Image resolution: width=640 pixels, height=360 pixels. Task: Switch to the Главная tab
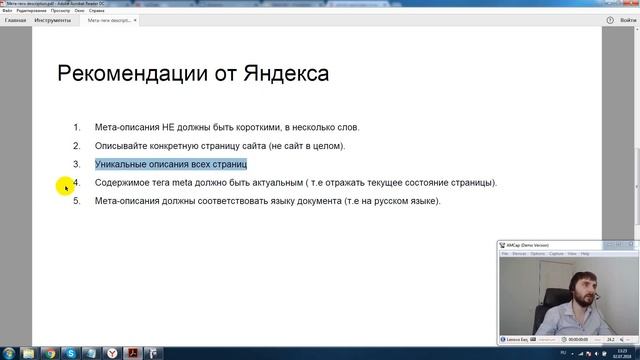pyautogui.click(x=16, y=20)
